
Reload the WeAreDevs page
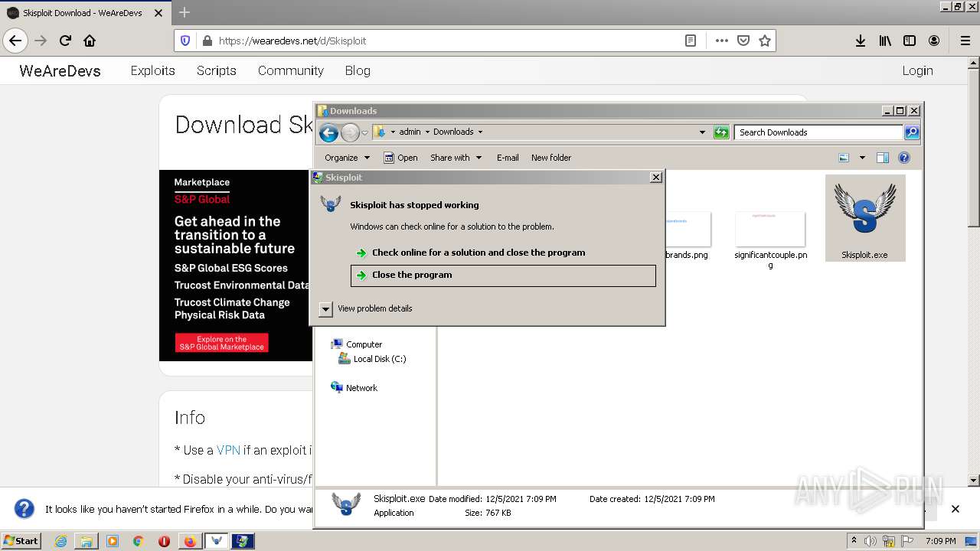point(65,41)
